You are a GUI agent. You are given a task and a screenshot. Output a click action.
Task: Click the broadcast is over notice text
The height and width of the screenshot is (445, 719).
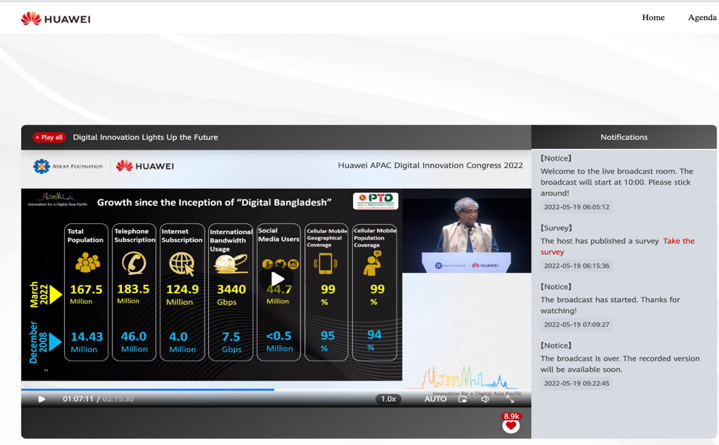[x=620, y=364]
